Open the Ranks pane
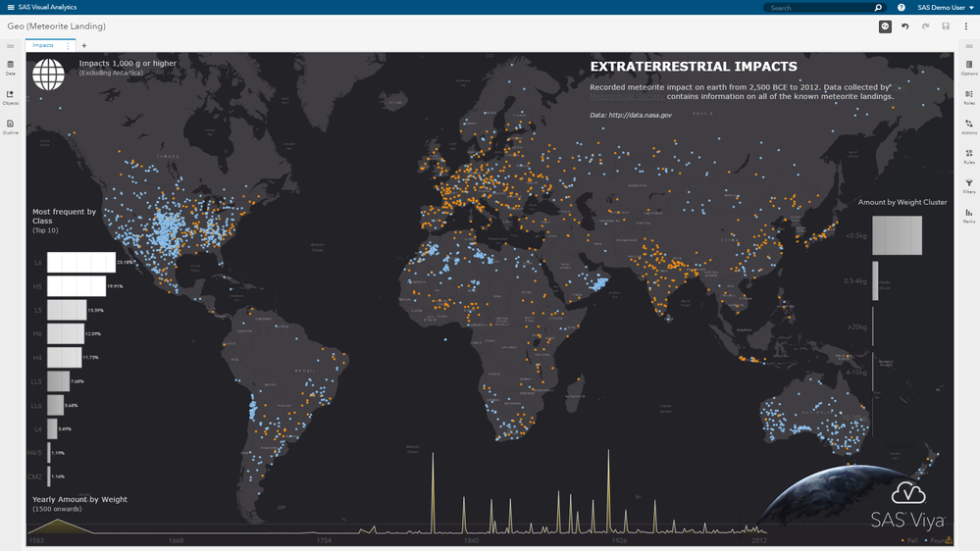Viewport: 980px width, 551px height. [x=969, y=216]
